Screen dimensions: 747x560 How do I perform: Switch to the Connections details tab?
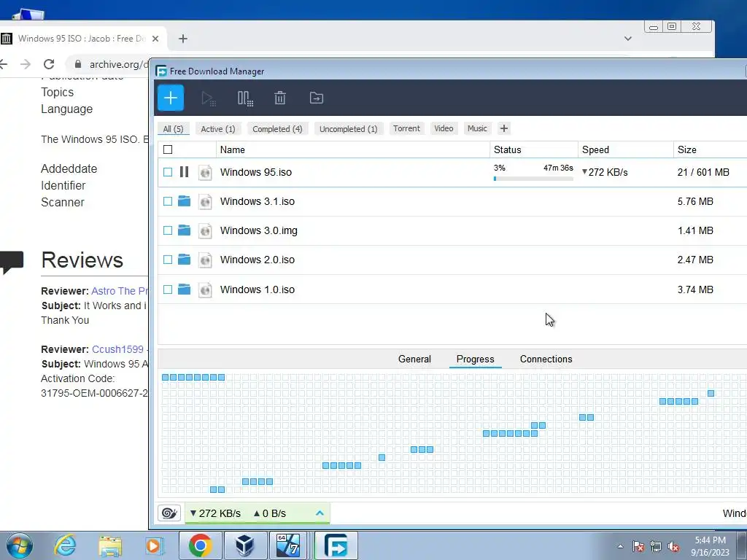(x=546, y=359)
